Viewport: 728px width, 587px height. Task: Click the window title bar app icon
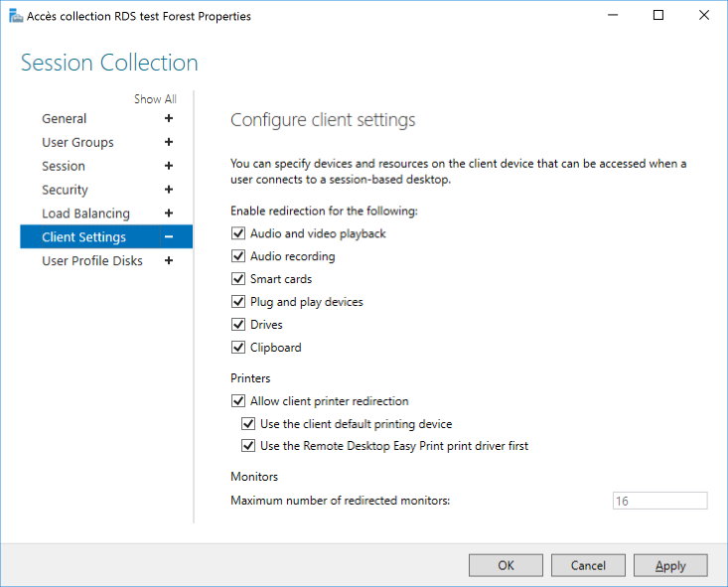[x=16, y=16]
